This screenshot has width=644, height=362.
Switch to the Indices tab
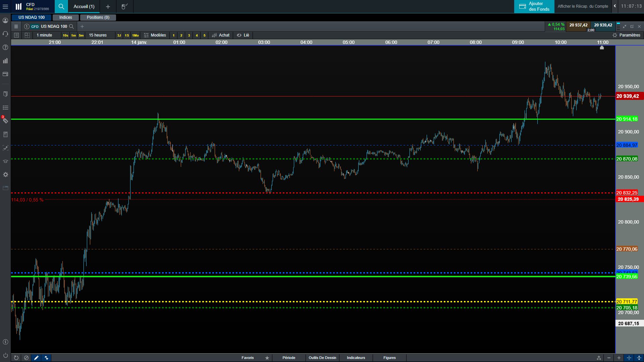[x=66, y=17]
